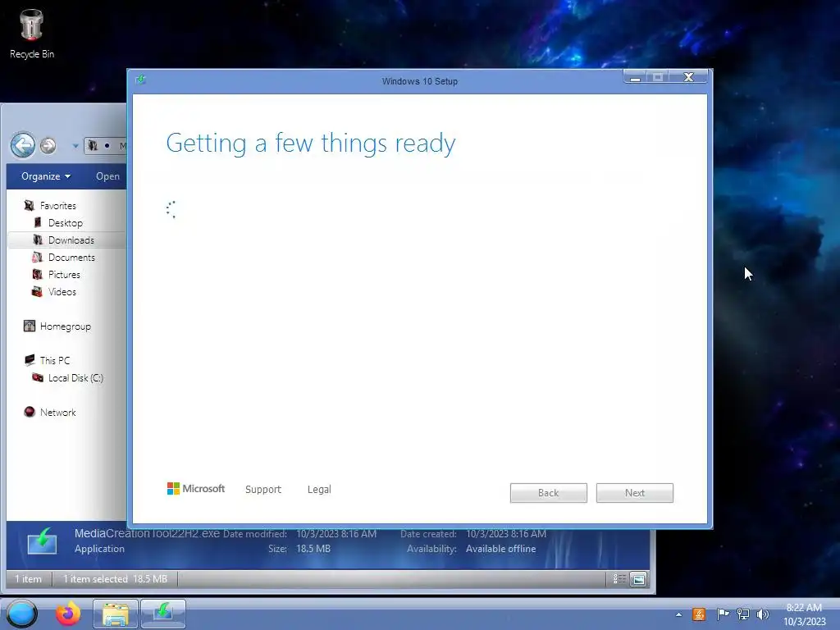This screenshot has width=840, height=630.
Task: Select Videos in navigation pane
Action: (62, 292)
